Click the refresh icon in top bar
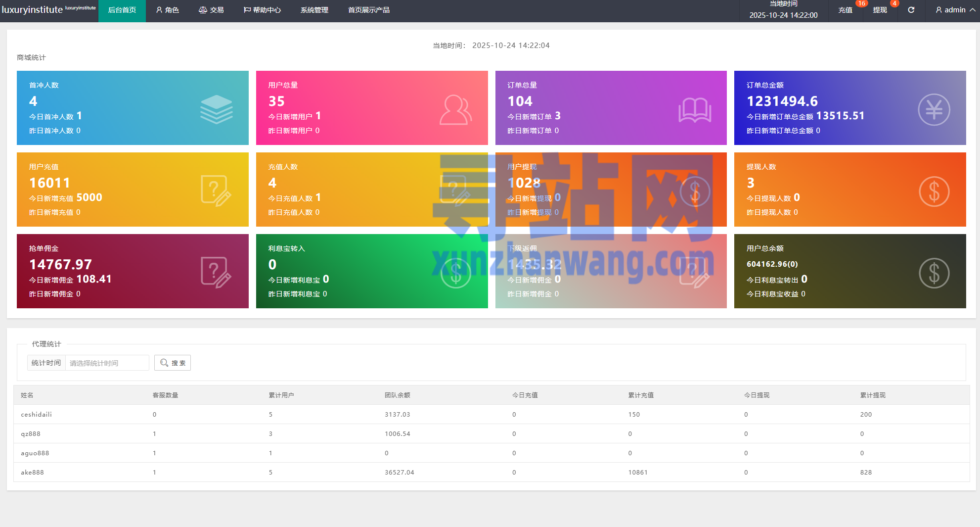Screen dimensions: 980x527 point(911,10)
